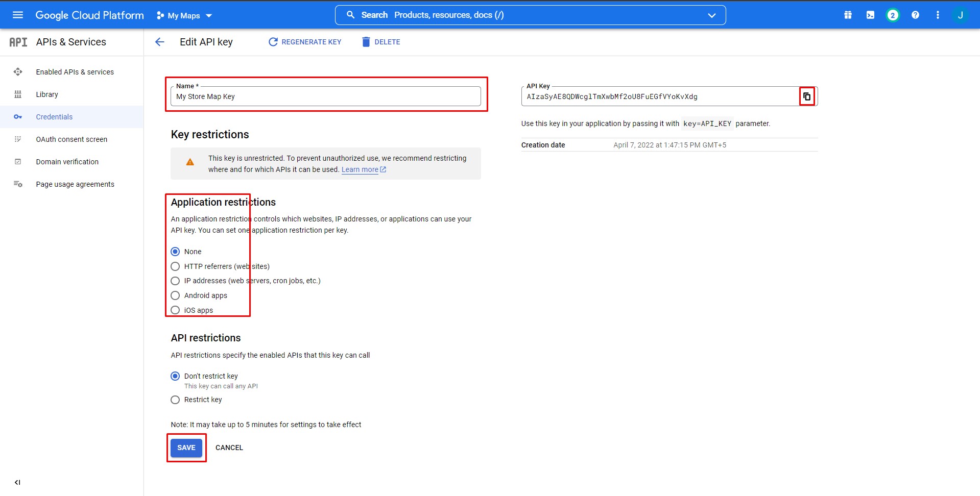Focus the Search products and resources field
Image resolution: width=980 pixels, height=496 pixels.
(x=531, y=15)
